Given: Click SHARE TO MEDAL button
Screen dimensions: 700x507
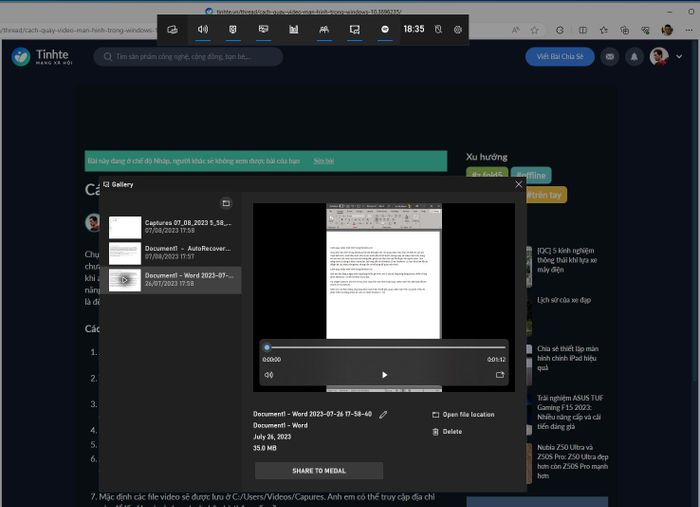Looking at the screenshot, I should click(319, 471).
